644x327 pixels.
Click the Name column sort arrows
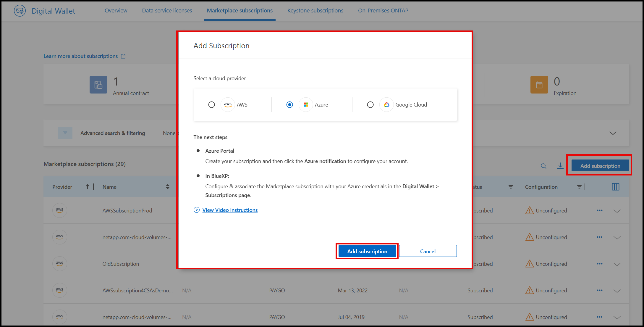point(168,187)
